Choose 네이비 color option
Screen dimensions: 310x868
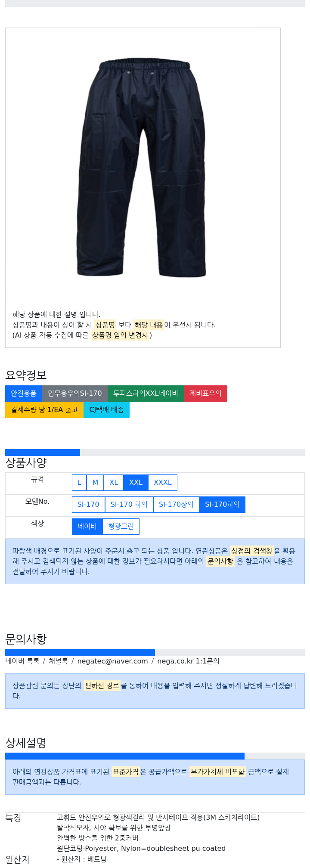tap(87, 527)
